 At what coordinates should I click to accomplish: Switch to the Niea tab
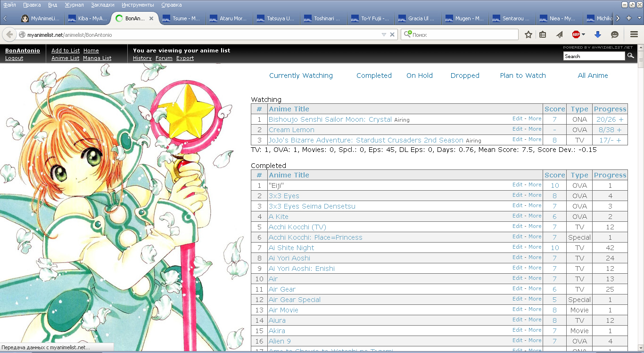click(559, 19)
